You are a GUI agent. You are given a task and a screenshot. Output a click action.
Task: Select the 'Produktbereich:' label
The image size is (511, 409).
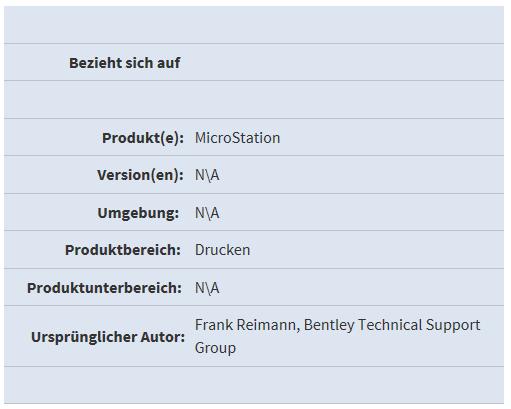click(123, 250)
